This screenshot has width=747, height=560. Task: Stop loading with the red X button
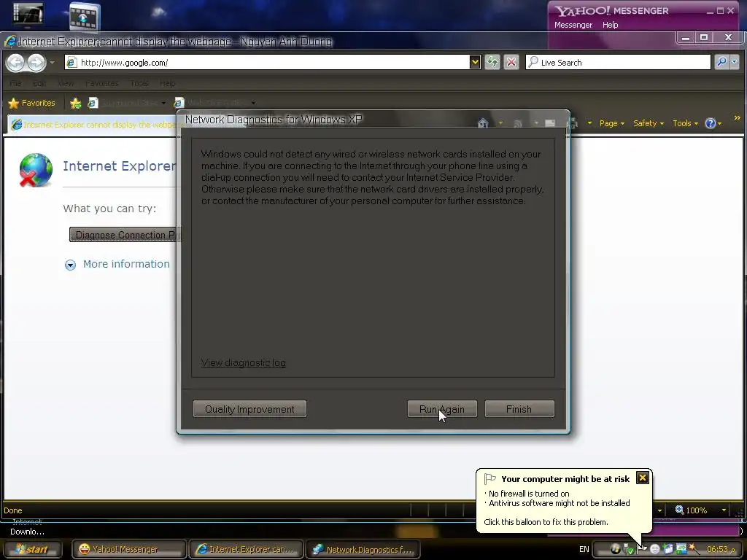pos(511,63)
